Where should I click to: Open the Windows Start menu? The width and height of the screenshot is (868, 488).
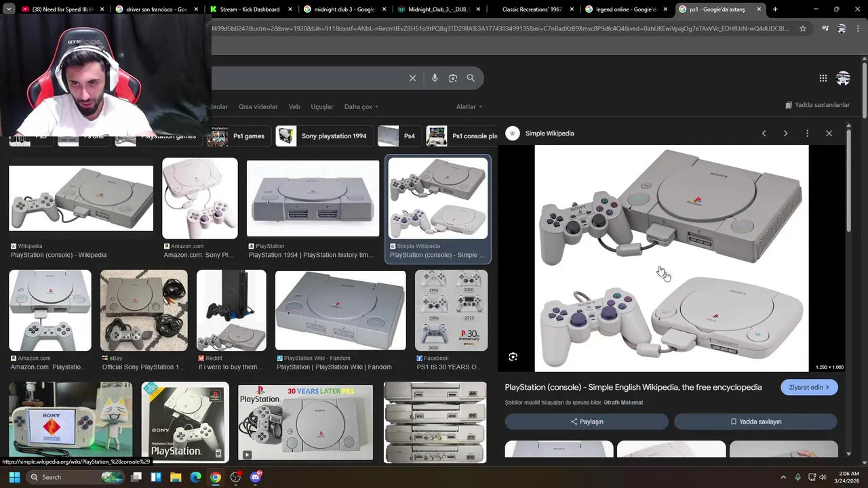pos(14,477)
